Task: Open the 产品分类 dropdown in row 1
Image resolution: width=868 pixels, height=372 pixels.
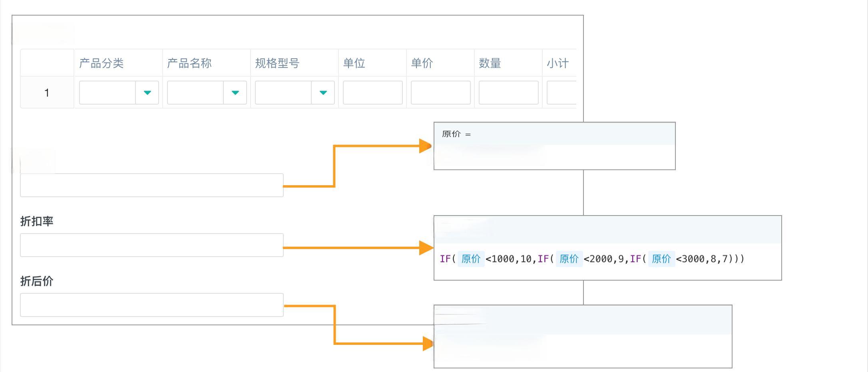Action: pyautogui.click(x=147, y=93)
